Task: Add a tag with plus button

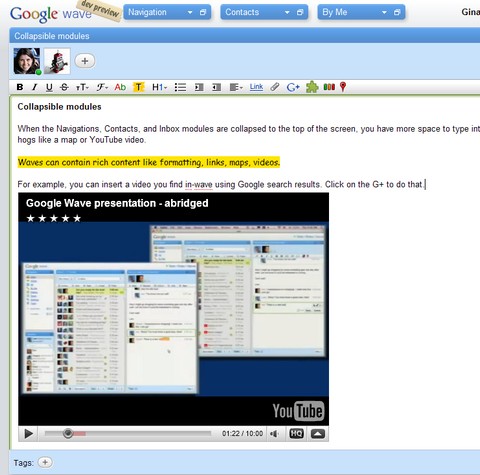Action: click(45, 462)
